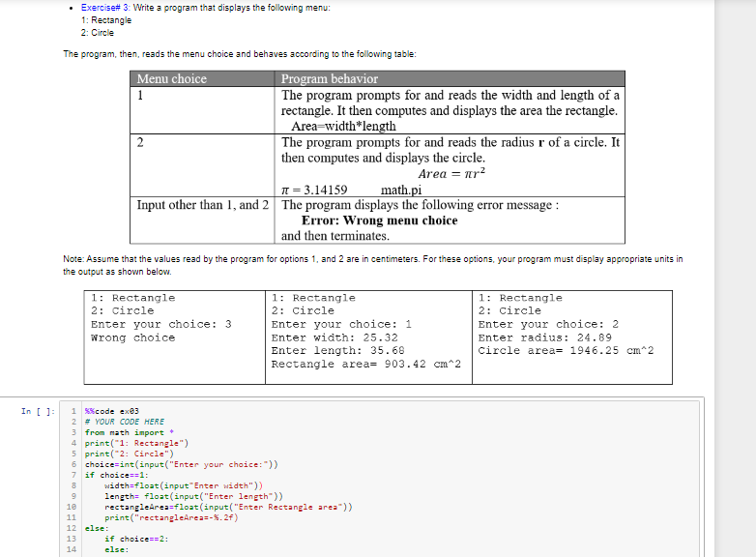Click the 'if choice==2:' code line
This screenshot has width=756, height=557.
pyautogui.click(x=136, y=539)
